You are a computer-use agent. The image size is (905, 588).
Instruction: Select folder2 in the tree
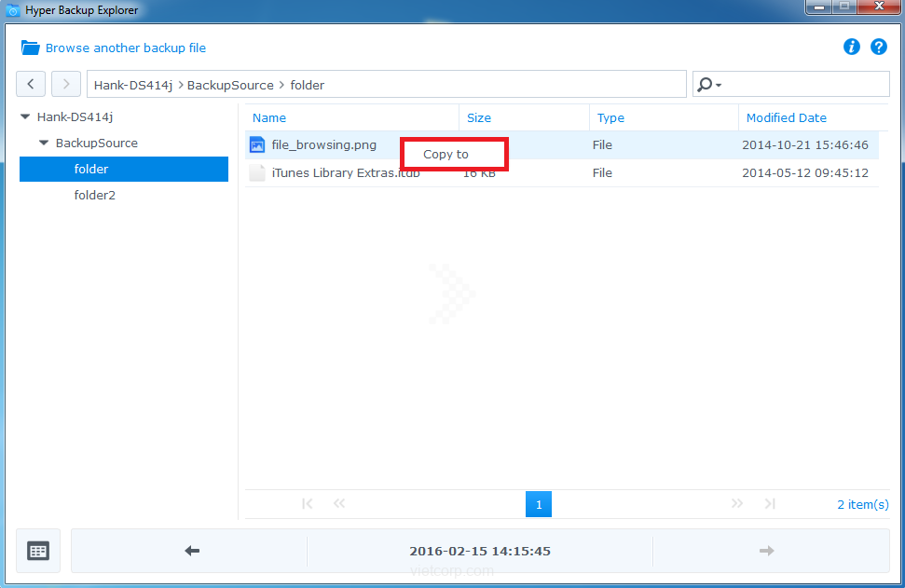pyautogui.click(x=93, y=196)
